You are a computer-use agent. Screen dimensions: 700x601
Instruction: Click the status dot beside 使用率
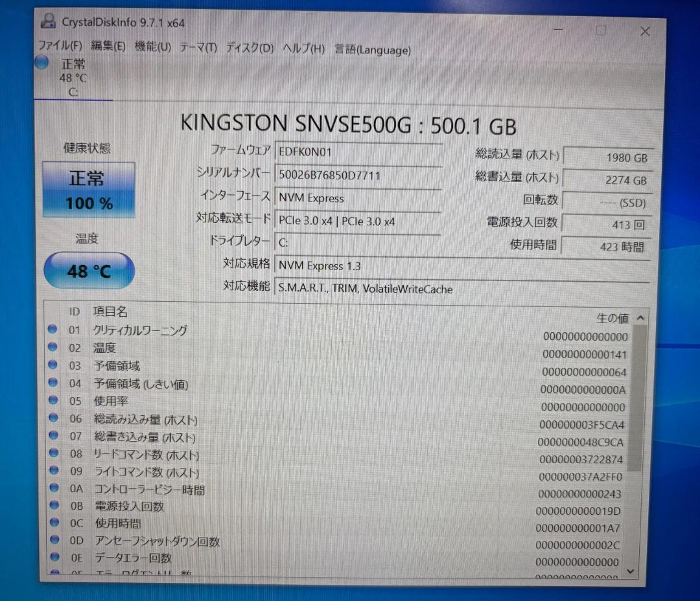coord(52,401)
